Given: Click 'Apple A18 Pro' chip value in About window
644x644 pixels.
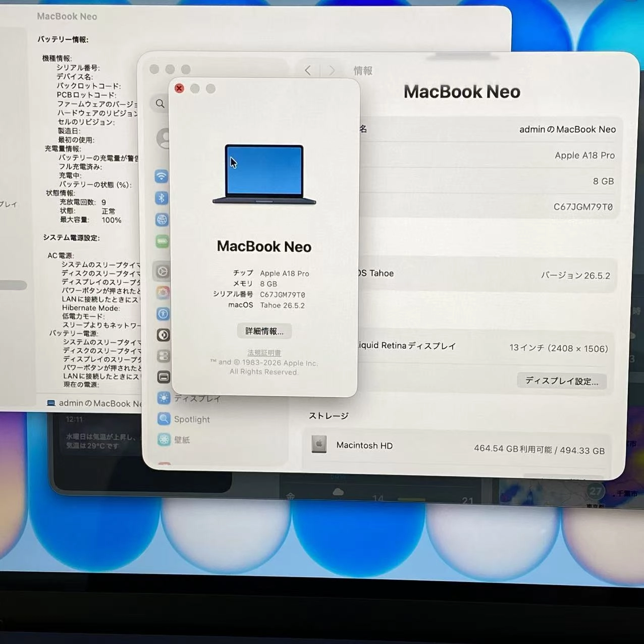Looking at the screenshot, I should click(285, 274).
